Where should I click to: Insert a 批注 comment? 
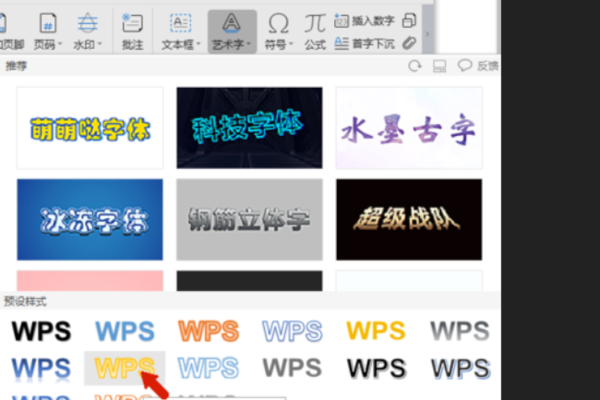(x=132, y=31)
